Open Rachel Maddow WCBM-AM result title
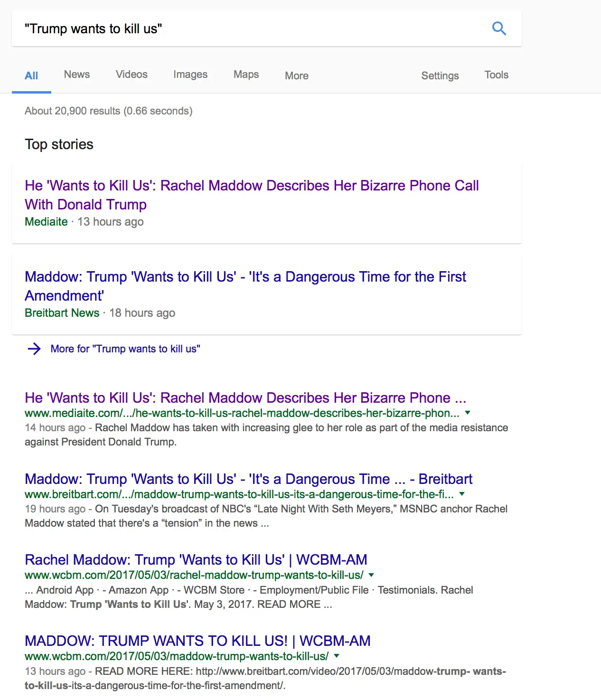 coord(196,560)
